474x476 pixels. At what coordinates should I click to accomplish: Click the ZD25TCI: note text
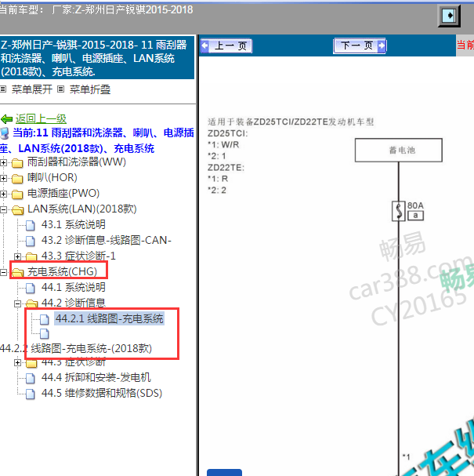click(228, 133)
